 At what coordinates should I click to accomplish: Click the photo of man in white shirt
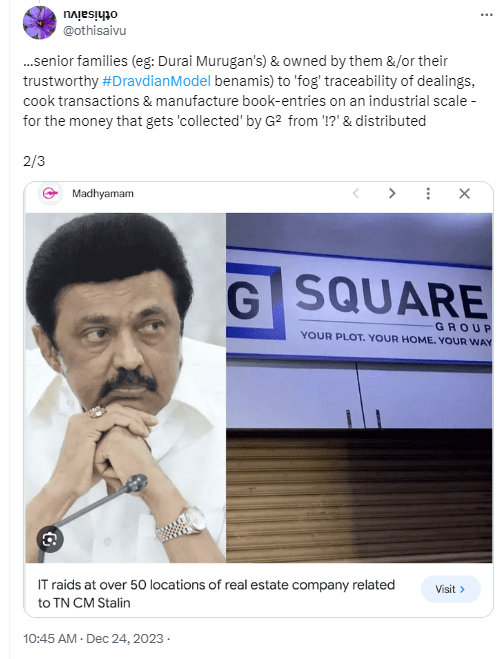point(126,387)
